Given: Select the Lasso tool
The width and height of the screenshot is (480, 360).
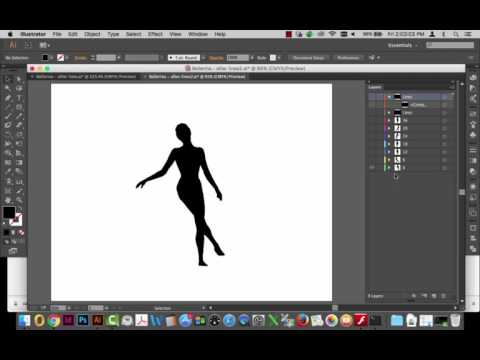Looking at the screenshot, I should pos(19,89).
